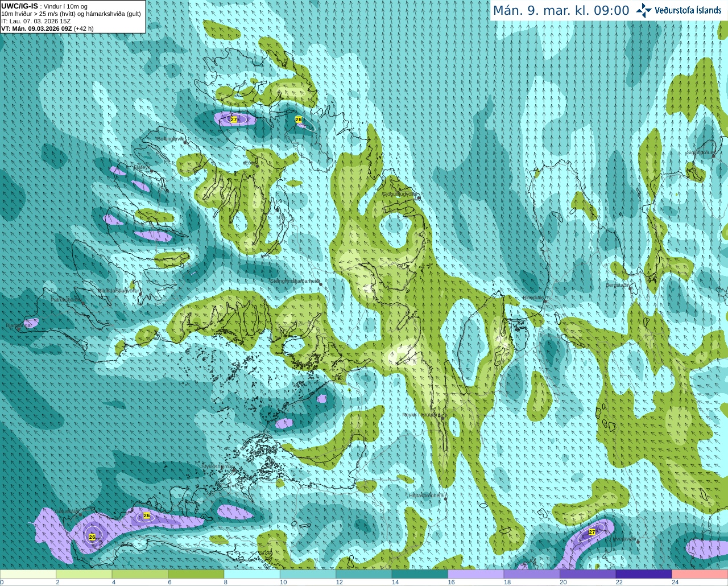728x586 pixels.
Task: Click the 6–8 m/s olive green legend swatch
Action: tap(196, 575)
